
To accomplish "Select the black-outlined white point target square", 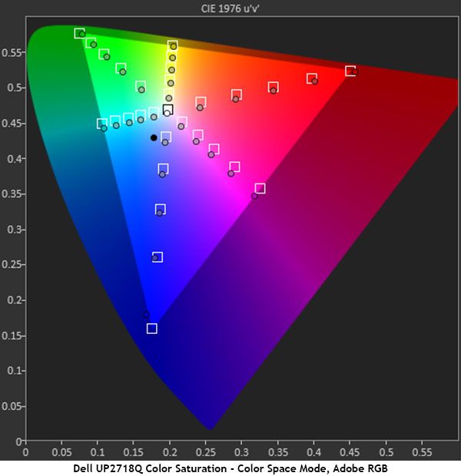I will coord(168,109).
